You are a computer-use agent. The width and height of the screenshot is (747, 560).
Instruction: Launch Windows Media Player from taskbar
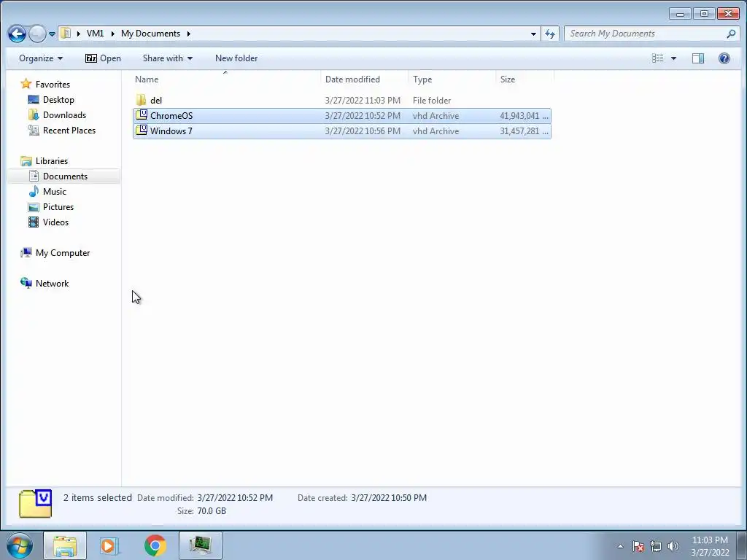click(109, 545)
